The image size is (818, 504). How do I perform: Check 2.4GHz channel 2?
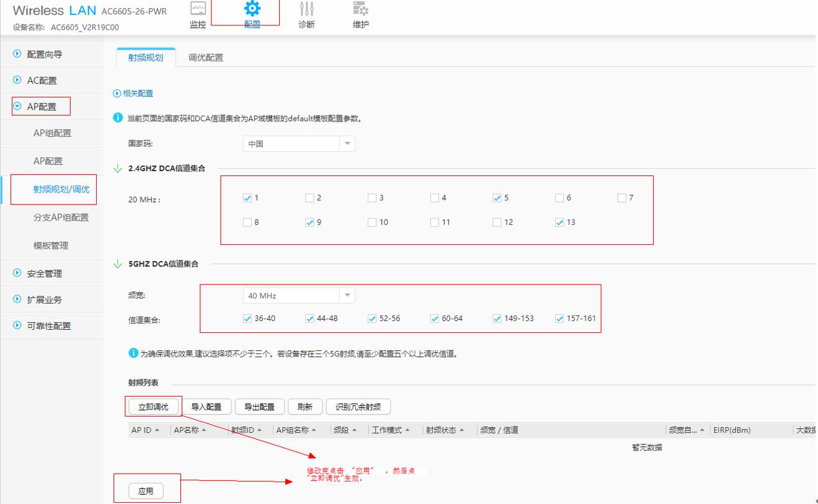pos(309,198)
